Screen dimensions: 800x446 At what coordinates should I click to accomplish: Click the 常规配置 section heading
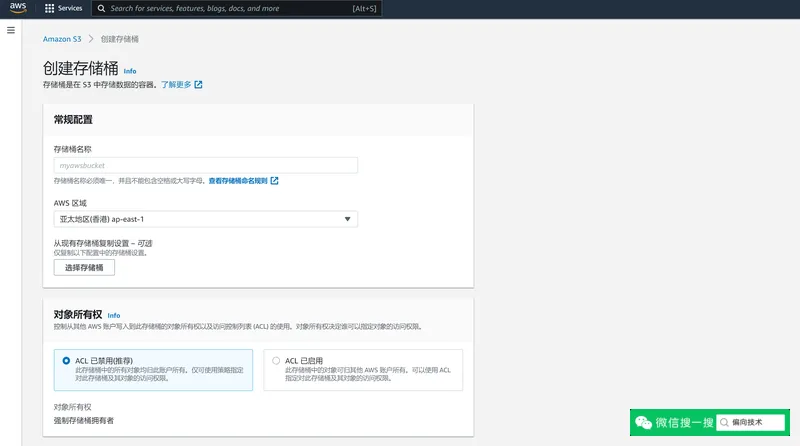point(73,119)
